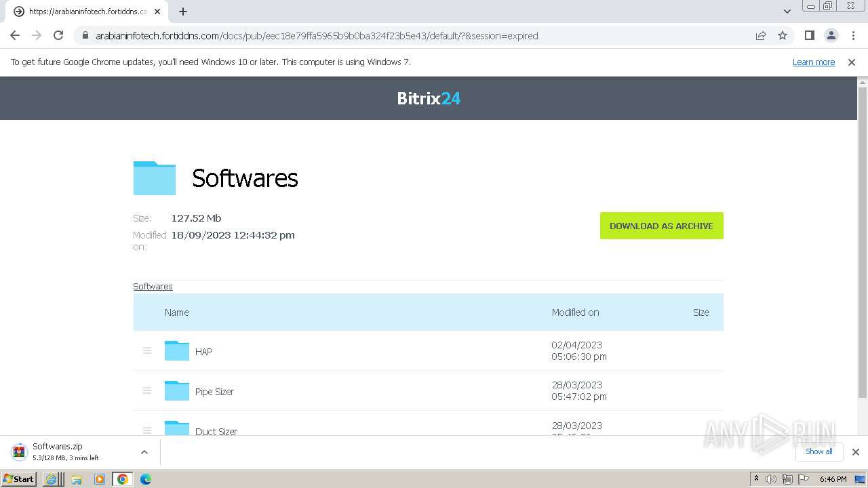868x488 pixels.
Task: Click the volume speaker tray icon
Action: [771, 479]
